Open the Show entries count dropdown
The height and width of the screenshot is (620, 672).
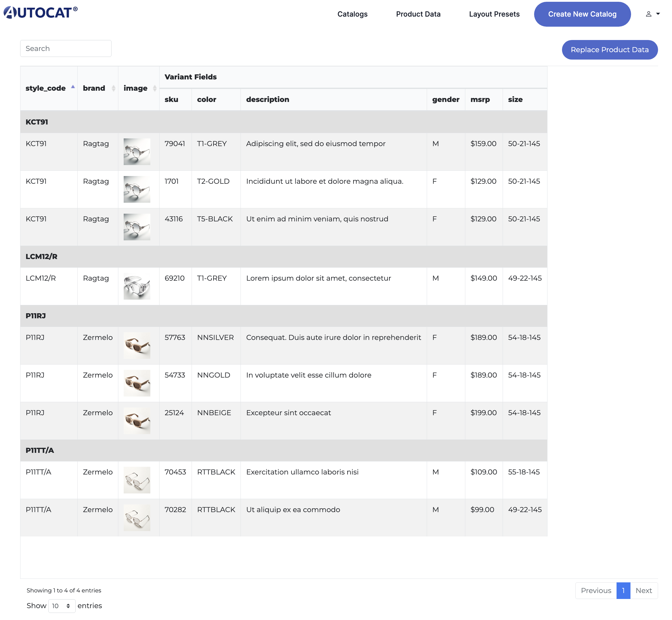[62, 606]
